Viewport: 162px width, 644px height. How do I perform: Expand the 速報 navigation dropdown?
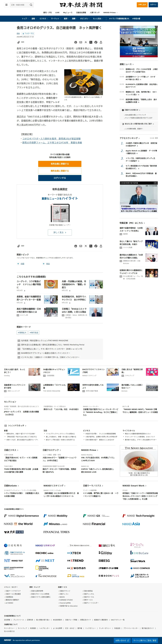pos(34,19)
